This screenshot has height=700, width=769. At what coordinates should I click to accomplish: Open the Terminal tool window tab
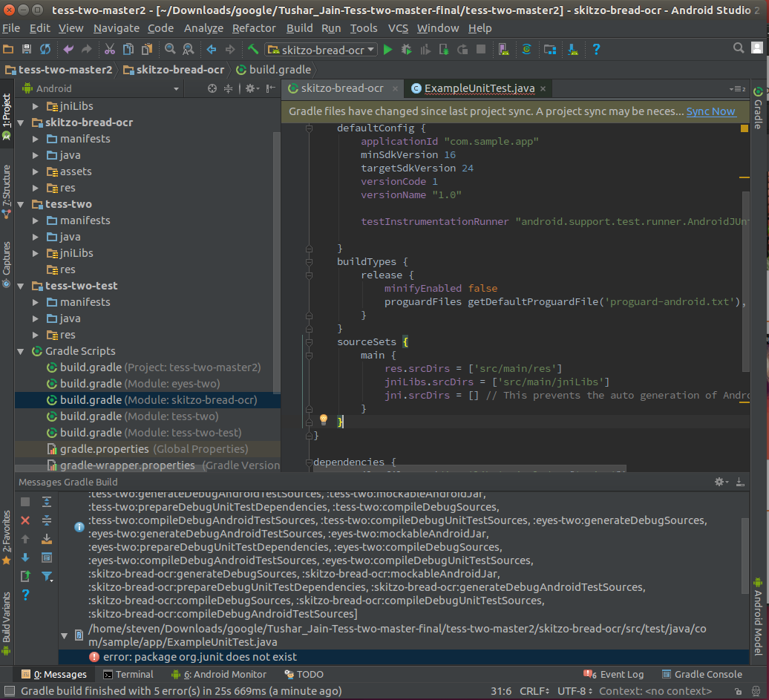128,675
